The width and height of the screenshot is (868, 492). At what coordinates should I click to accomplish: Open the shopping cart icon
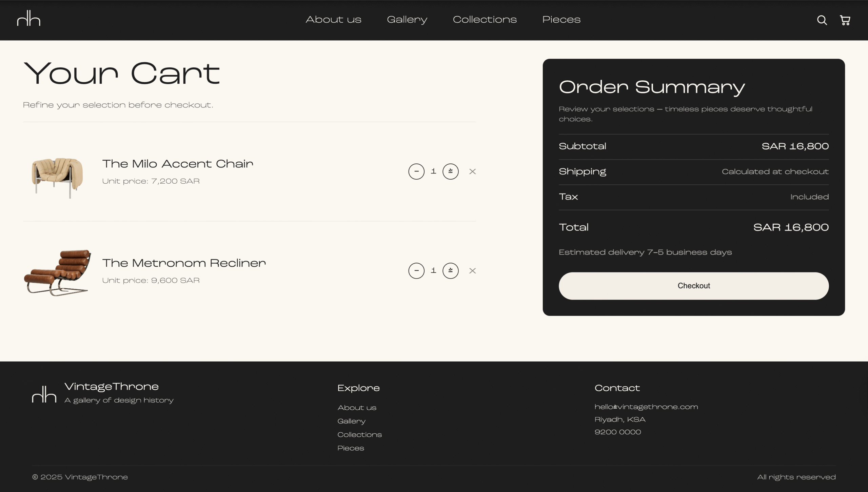point(845,20)
